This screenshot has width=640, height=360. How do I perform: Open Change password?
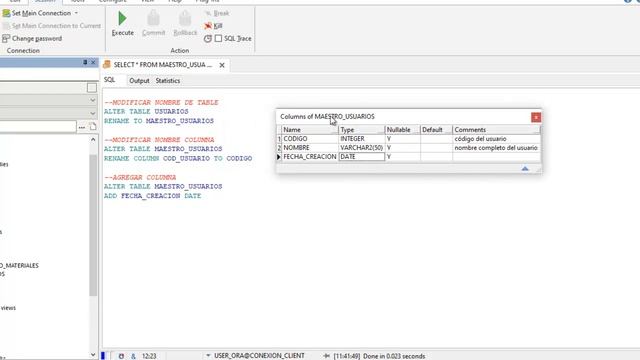(x=32, y=38)
